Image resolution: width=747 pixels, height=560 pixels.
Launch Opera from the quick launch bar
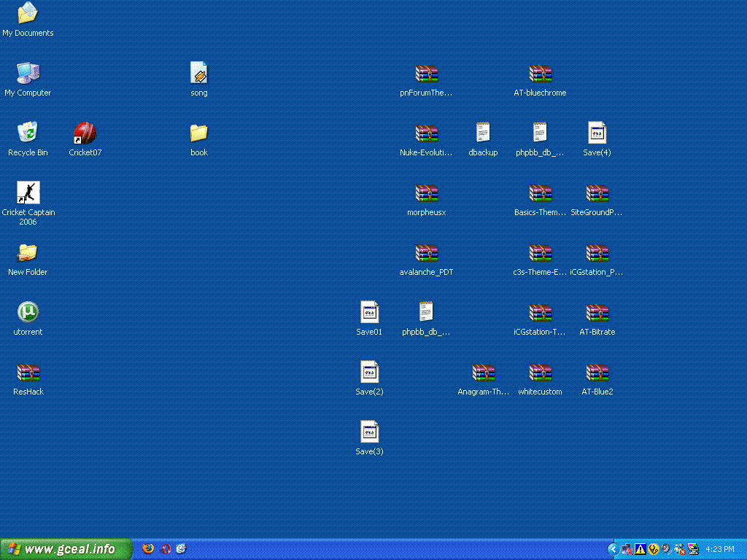[166, 549]
